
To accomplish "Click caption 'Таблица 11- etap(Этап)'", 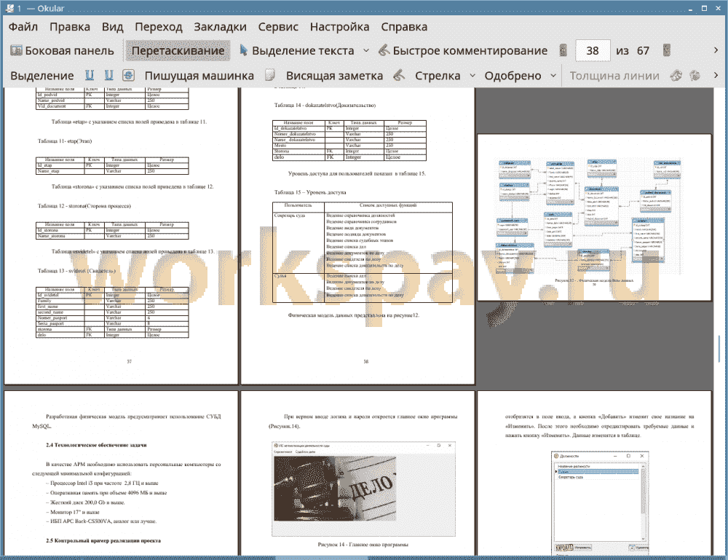I will 65,141.
